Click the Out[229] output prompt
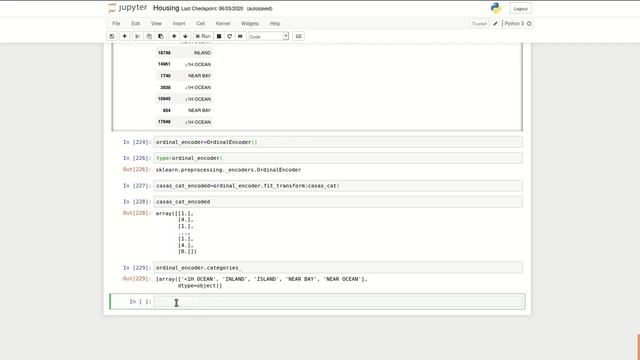Screen dimensions: 640x360 point(137,279)
